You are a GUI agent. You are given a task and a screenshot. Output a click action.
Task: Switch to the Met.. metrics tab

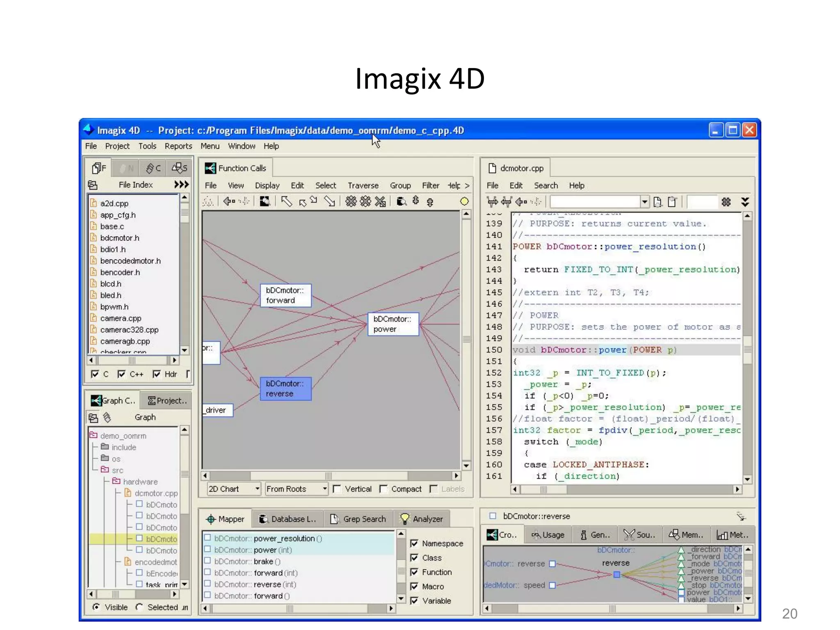coord(733,535)
